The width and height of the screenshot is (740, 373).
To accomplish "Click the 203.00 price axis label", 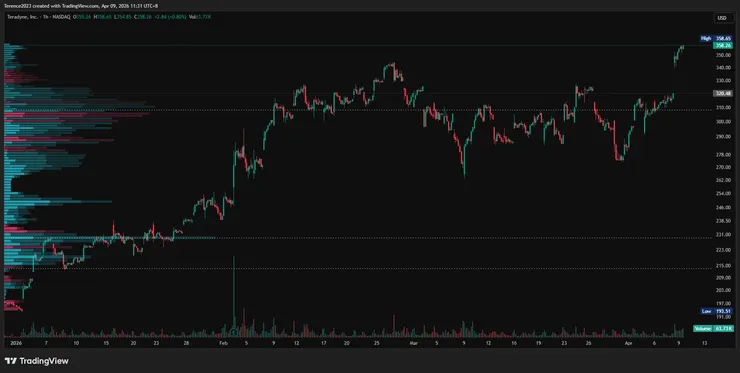I will pos(723,290).
